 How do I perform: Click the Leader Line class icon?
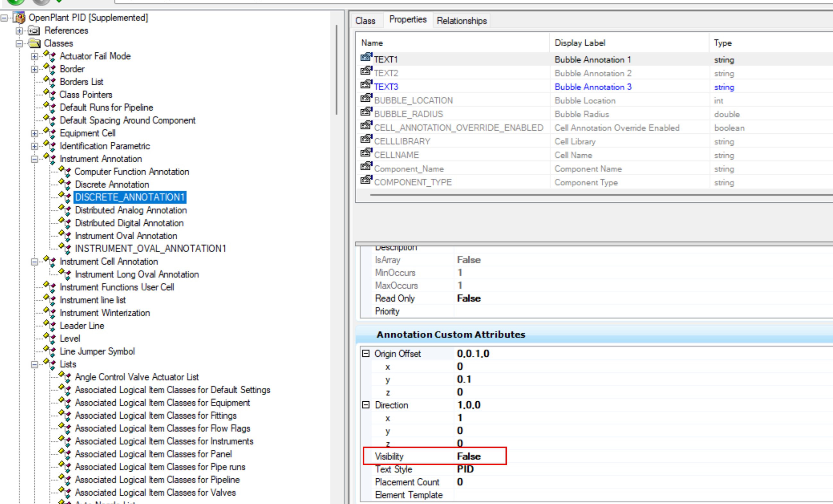click(x=50, y=325)
